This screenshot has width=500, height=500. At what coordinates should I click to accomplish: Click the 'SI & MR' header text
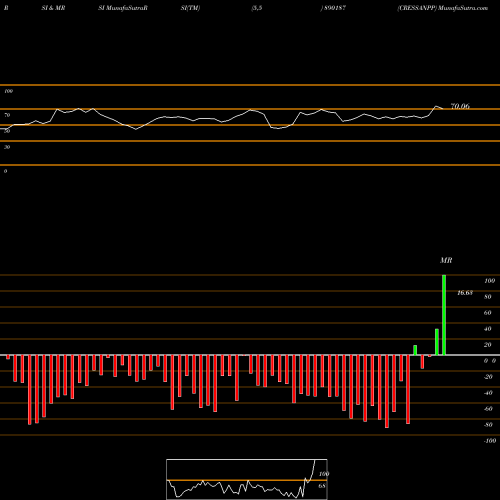(53, 8)
